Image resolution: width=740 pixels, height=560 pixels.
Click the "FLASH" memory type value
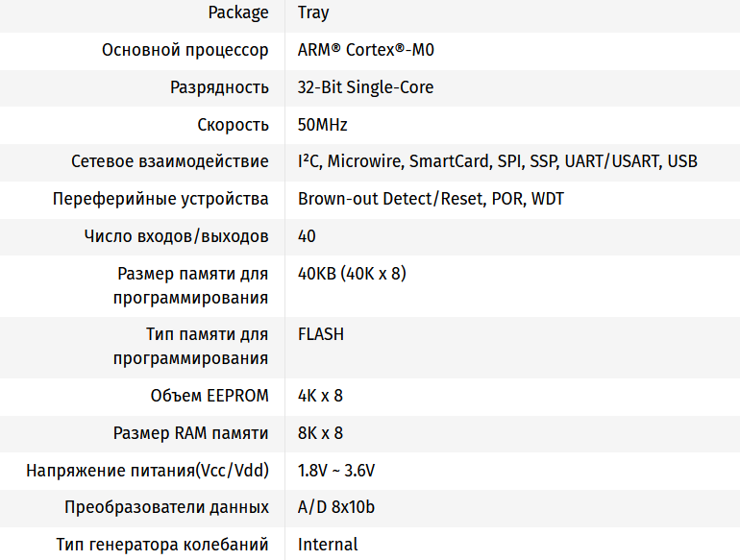pos(321,335)
